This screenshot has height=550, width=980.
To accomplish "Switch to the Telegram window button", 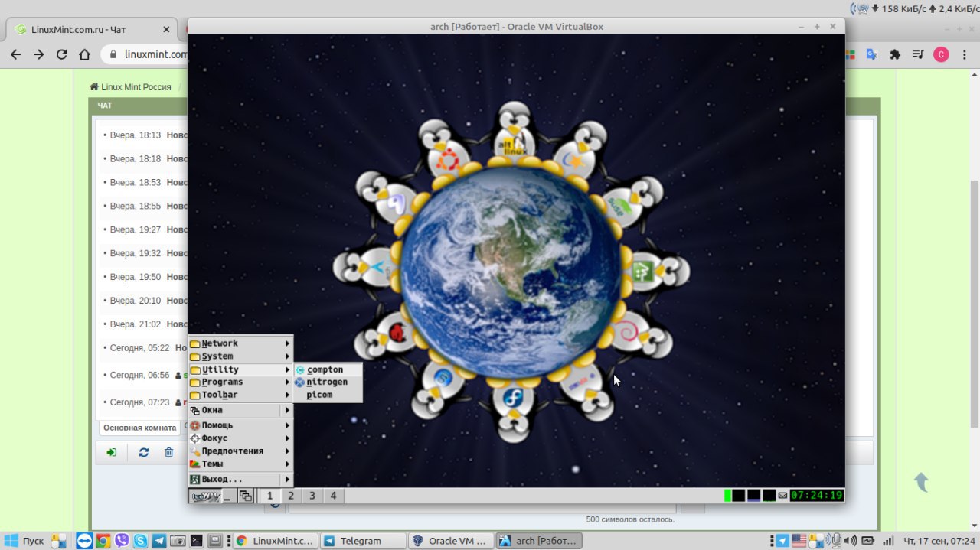I will click(363, 541).
